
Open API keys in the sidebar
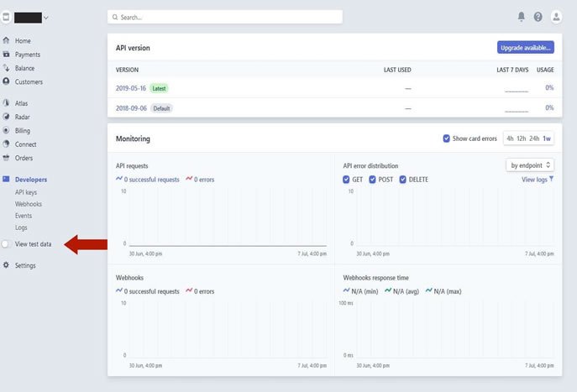coord(26,192)
